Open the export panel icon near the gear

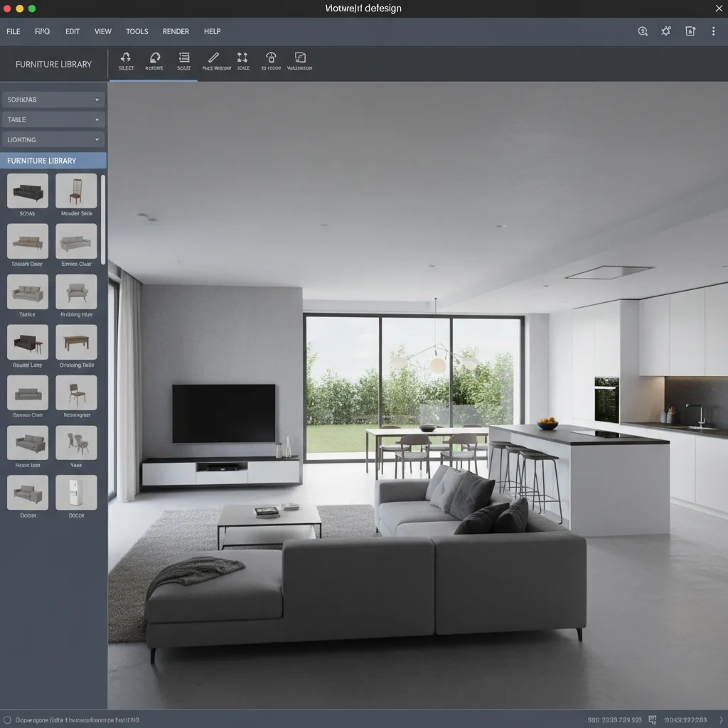click(689, 31)
